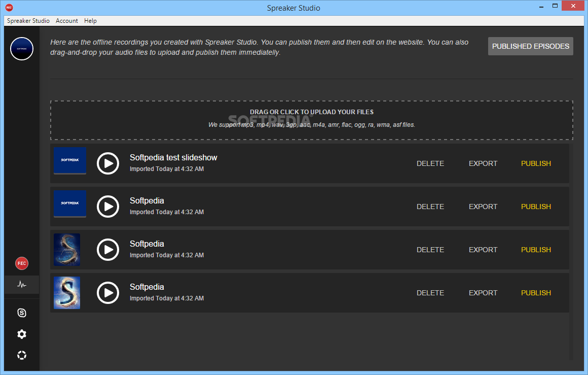Open settings gear in sidebar
The image size is (588, 375).
point(22,334)
